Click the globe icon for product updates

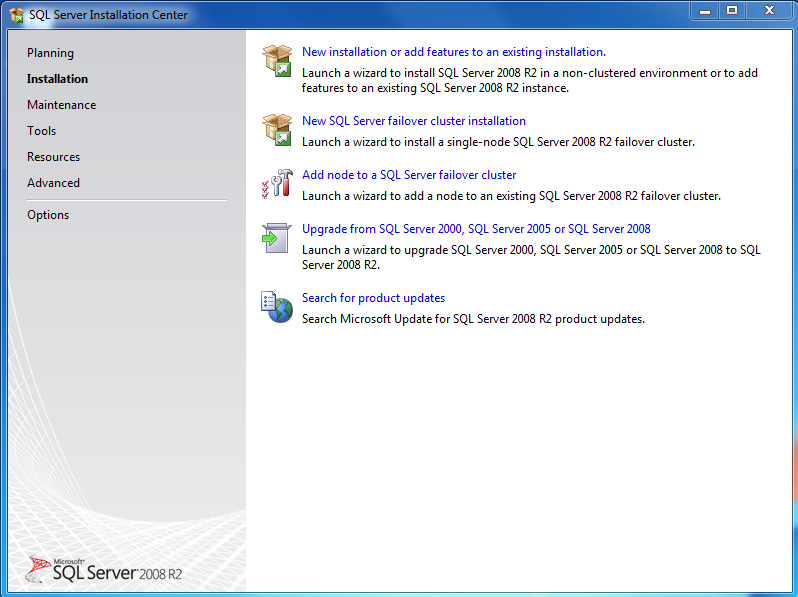[x=277, y=307]
